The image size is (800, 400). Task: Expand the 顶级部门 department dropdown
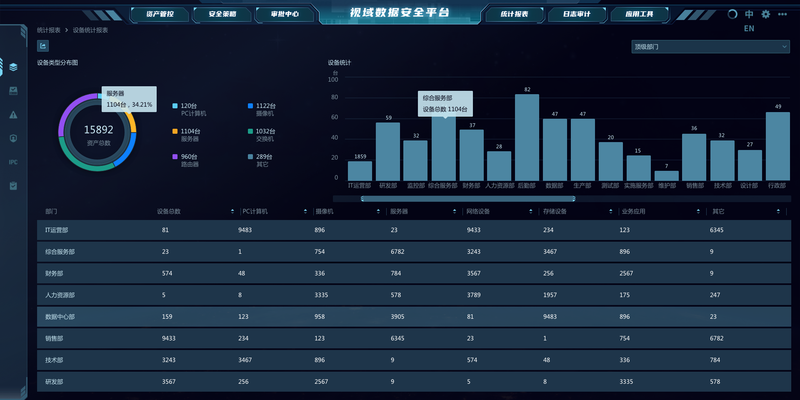point(710,46)
